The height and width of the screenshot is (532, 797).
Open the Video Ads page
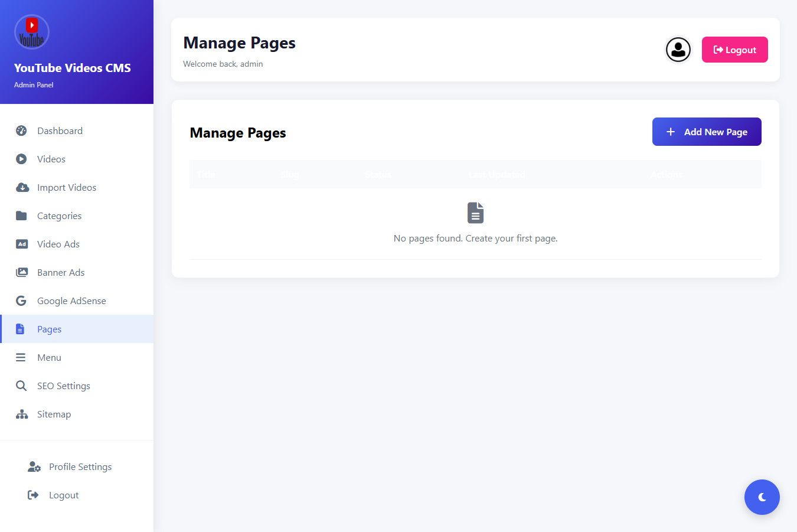[x=77, y=244]
